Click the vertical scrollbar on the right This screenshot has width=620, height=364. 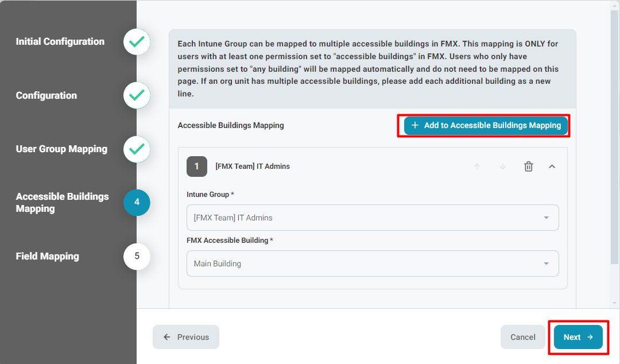615,144
